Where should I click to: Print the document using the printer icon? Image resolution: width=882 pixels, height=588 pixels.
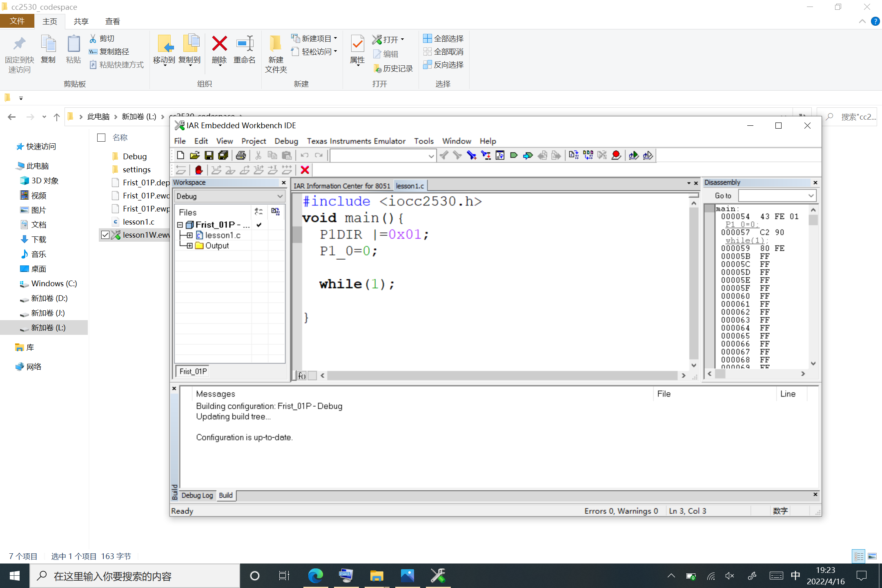coord(241,155)
